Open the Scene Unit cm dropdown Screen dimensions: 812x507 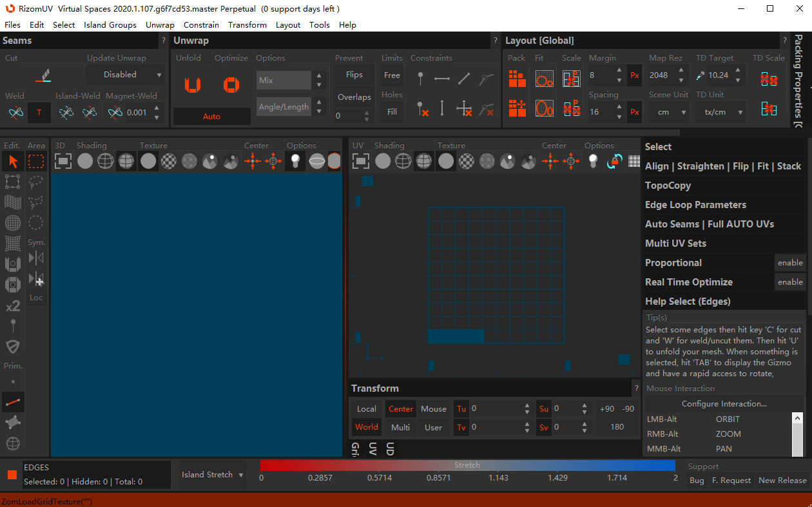click(x=669, y=112)
